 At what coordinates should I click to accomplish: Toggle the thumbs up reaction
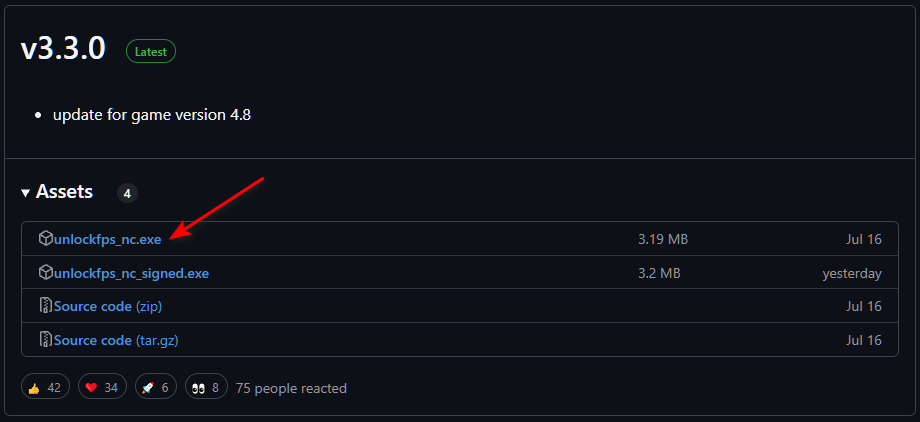(43, 388)
